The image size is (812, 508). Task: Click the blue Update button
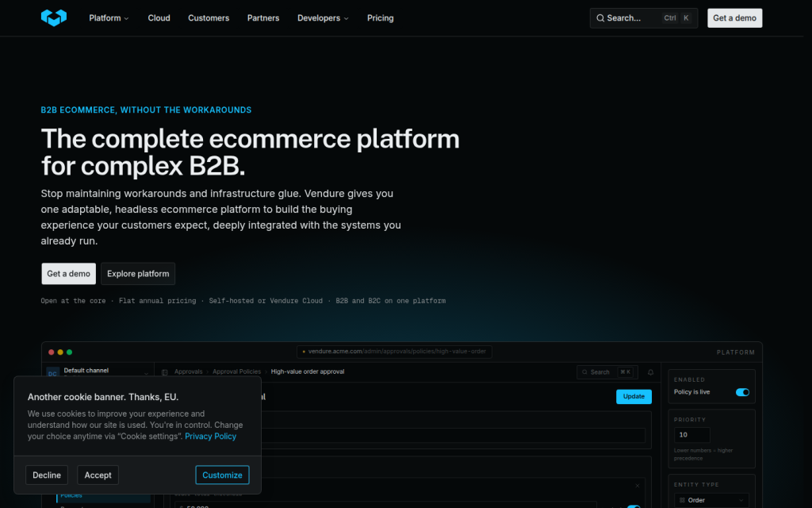click(634, 397)
